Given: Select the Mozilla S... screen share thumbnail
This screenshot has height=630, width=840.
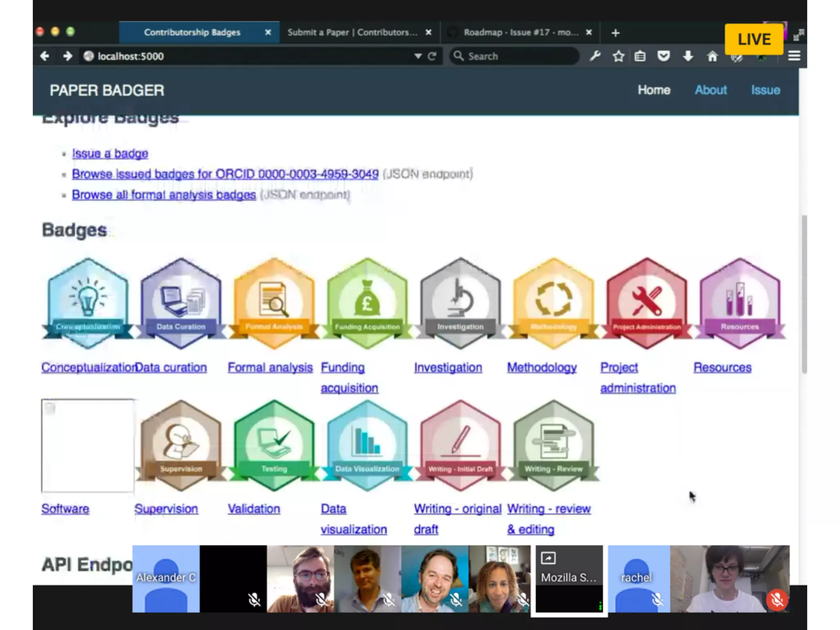Looking at the screenshot, I should 568,578.
